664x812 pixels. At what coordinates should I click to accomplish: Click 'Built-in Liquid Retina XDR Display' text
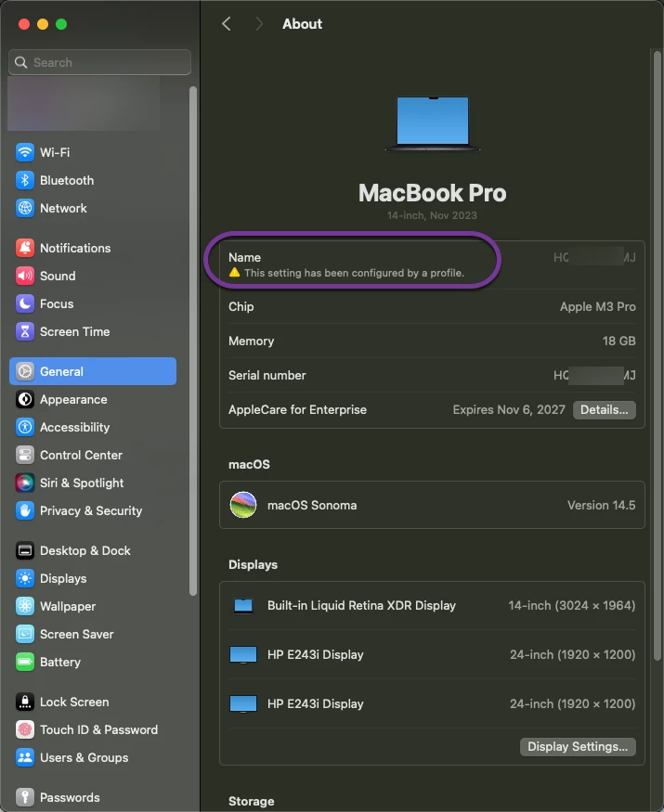click(361, 605)
